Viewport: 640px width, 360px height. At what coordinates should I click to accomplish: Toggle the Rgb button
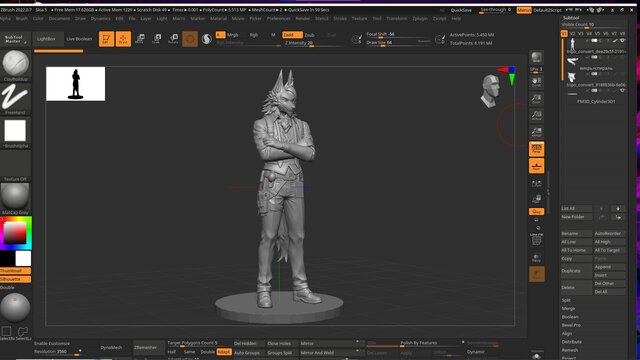pyautogui.click(x=254, y=35)
